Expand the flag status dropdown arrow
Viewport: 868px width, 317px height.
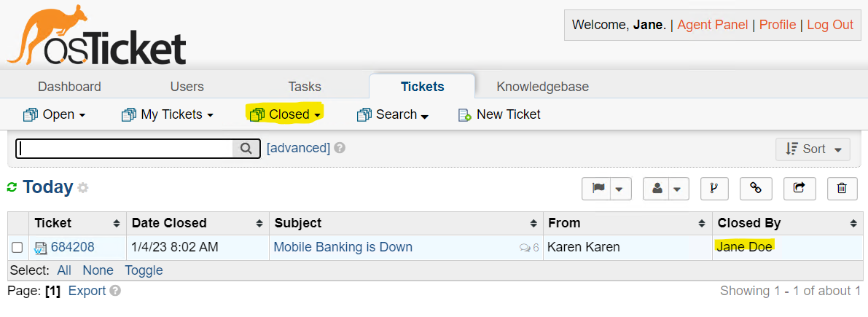point(619,189)
